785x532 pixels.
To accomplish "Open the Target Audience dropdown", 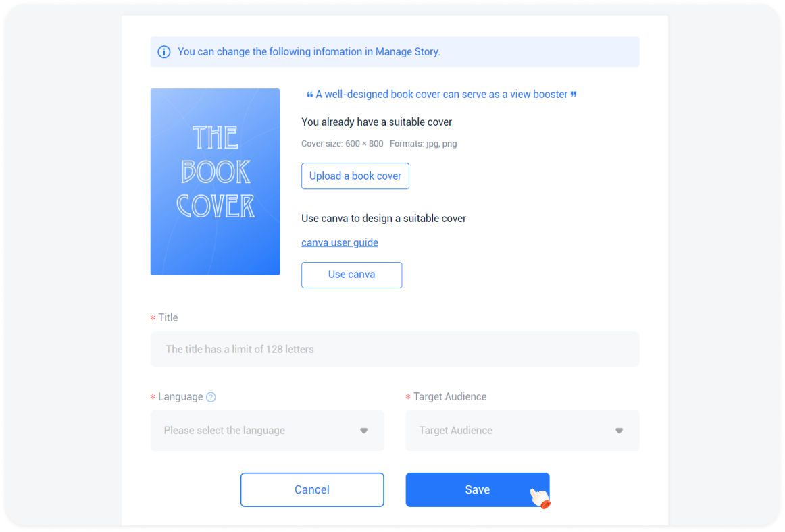I will [522, 431].
